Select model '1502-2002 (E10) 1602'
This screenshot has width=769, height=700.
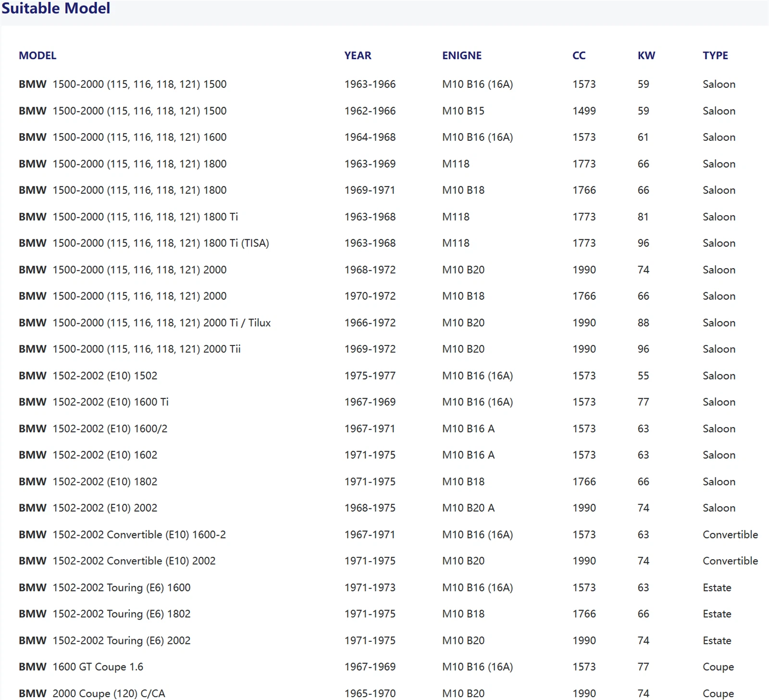coord(88,455)
